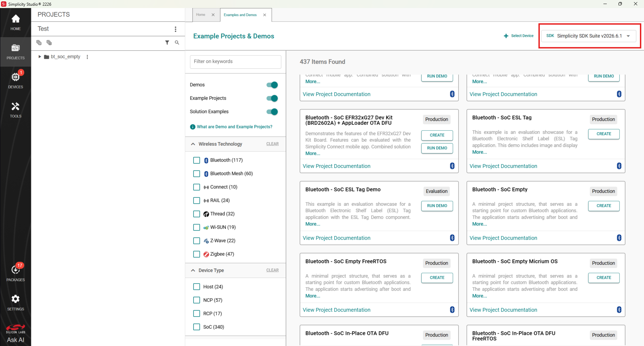This screenshot has width=644, height=346.
Task: Open What are Demo and Example Projects link
Action: pyautogui.click(x=234, y=127)
